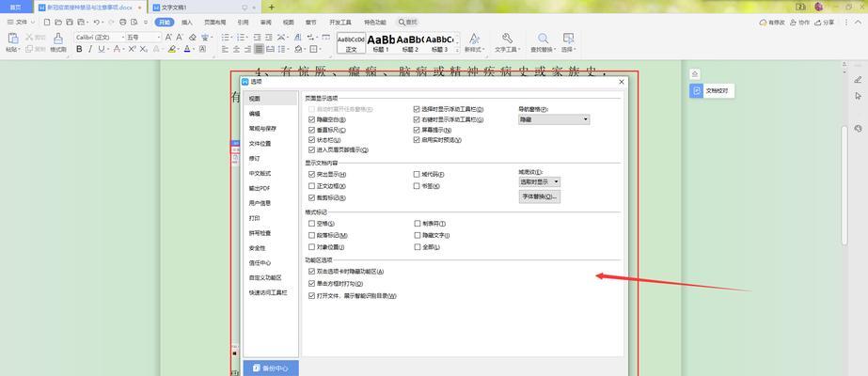Click the character border A icon
Viewport: 868px width, 376px height.
coord(202,49)
